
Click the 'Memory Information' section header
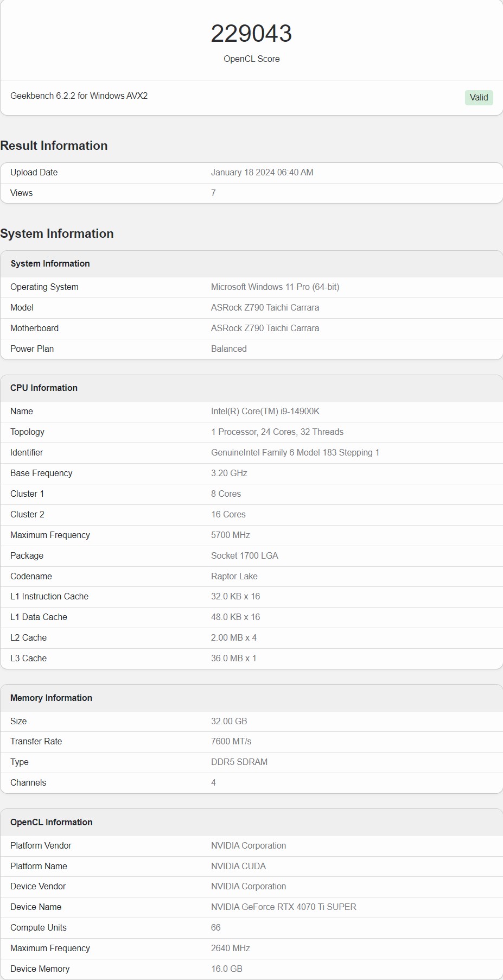click(51, 698)
